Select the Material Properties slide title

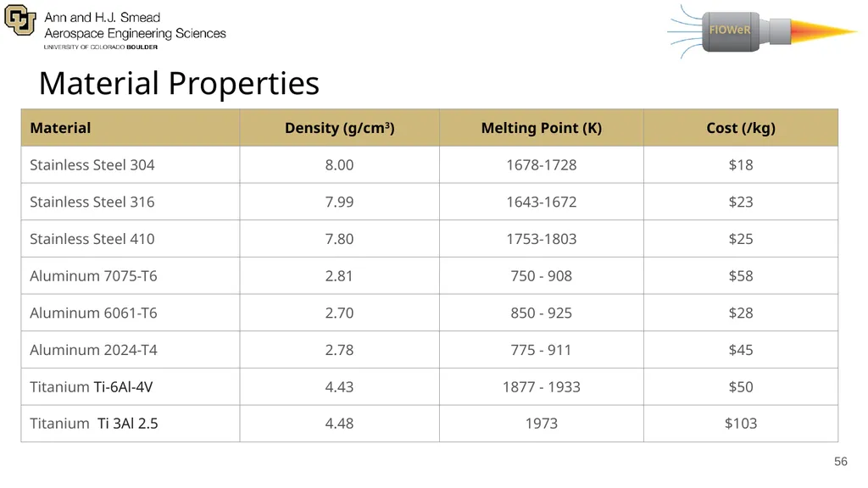[179, 83]
